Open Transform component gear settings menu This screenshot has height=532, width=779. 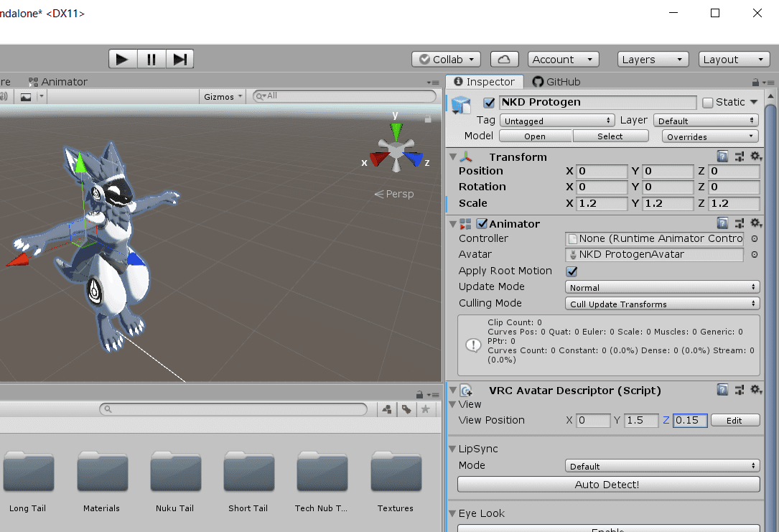(x=755, y=157)
